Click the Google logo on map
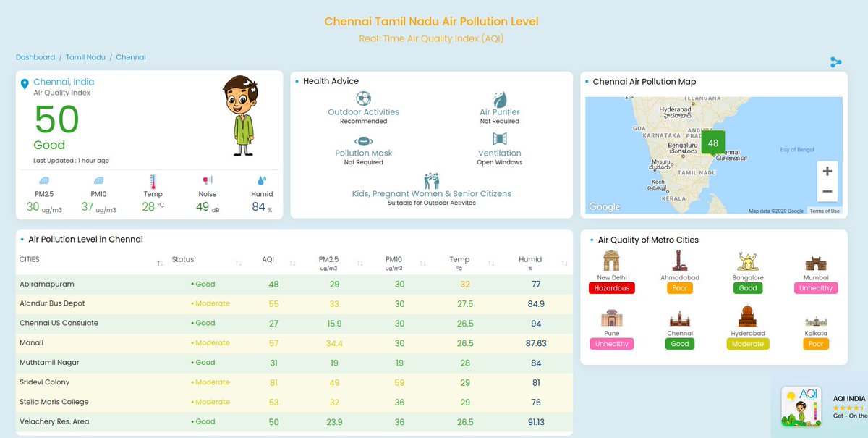The image size is (868, 438). click(x=605, y=207)
